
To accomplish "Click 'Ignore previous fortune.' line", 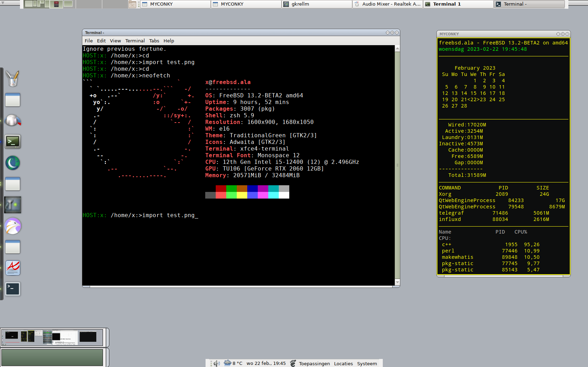I will [124, 49].
